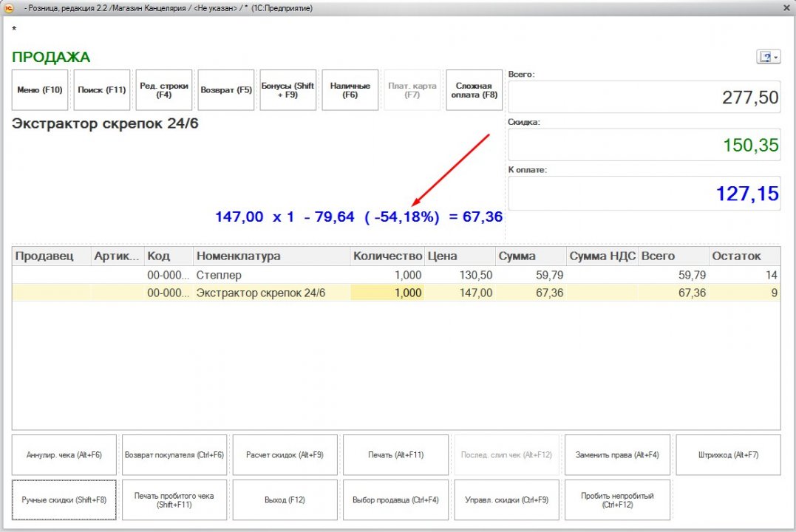Screen dimensions: 796x532
Task: Click Ред. строки (F4) button
Action: click(163, 90)
